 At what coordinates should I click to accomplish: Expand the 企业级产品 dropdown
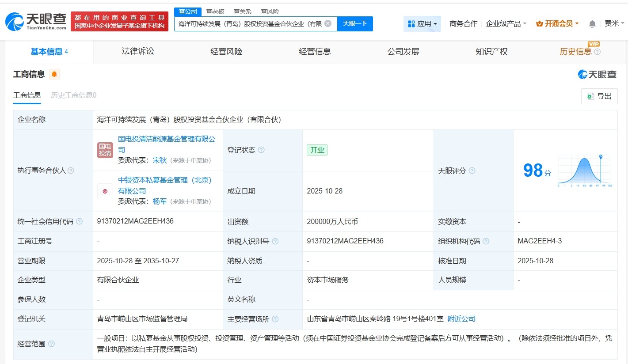[x=506, y=24]
